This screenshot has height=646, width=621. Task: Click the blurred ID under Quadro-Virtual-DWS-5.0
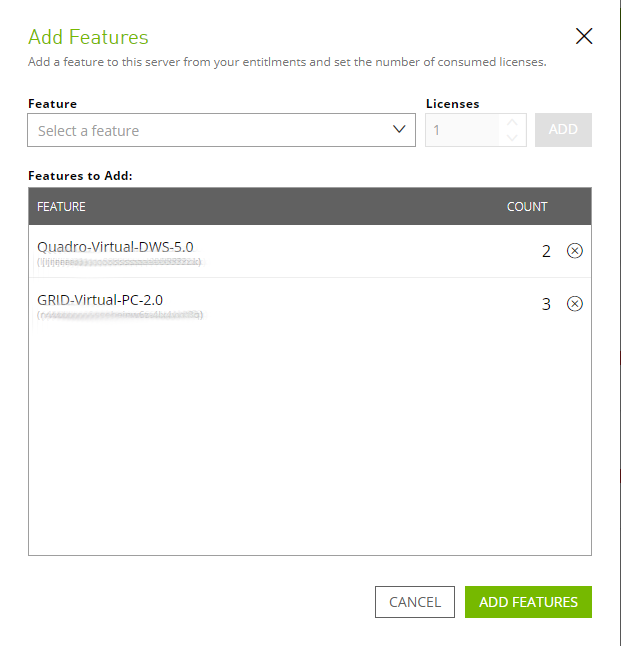120,262
